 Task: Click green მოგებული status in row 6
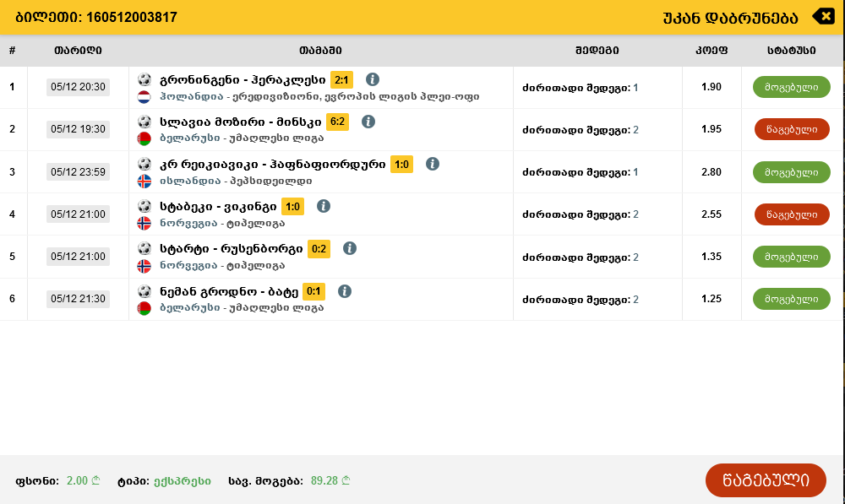click(791, 299)
